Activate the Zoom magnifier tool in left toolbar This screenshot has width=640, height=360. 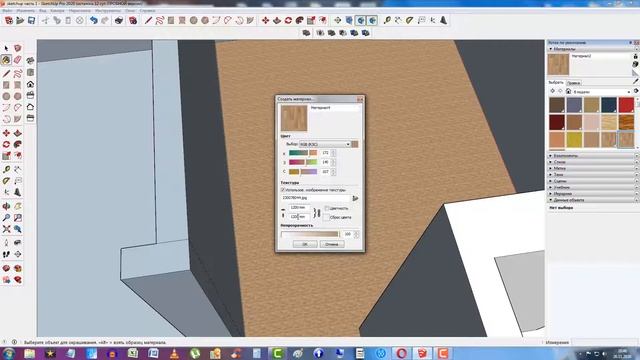[6, 218]
